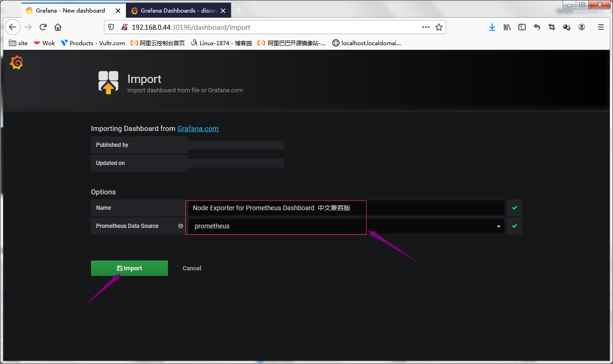
Task: Go back using the browser back arrow
Action: pos(13,27)
